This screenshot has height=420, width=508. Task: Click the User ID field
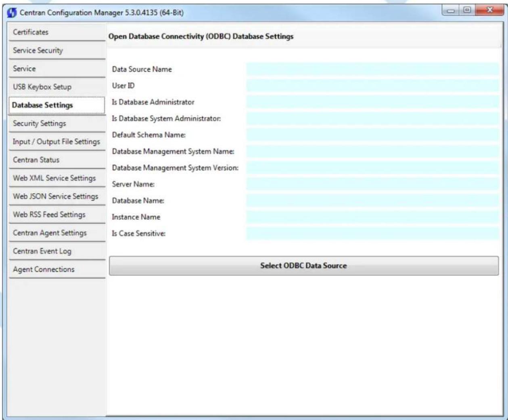click(372, 85)
